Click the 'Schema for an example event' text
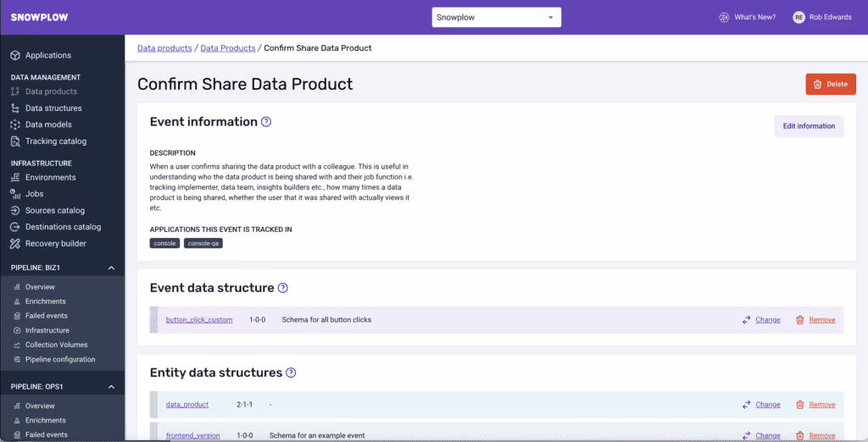 tap(315, 435)
